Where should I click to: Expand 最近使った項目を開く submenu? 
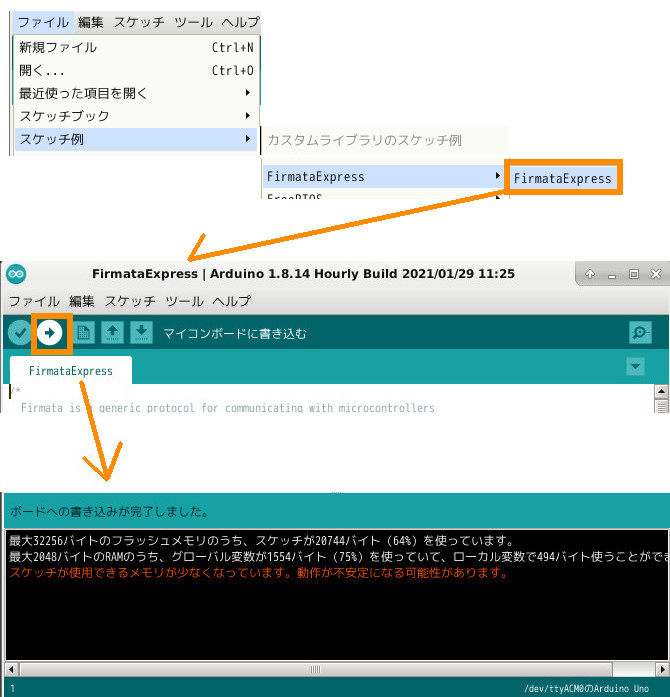coord(136,93)
